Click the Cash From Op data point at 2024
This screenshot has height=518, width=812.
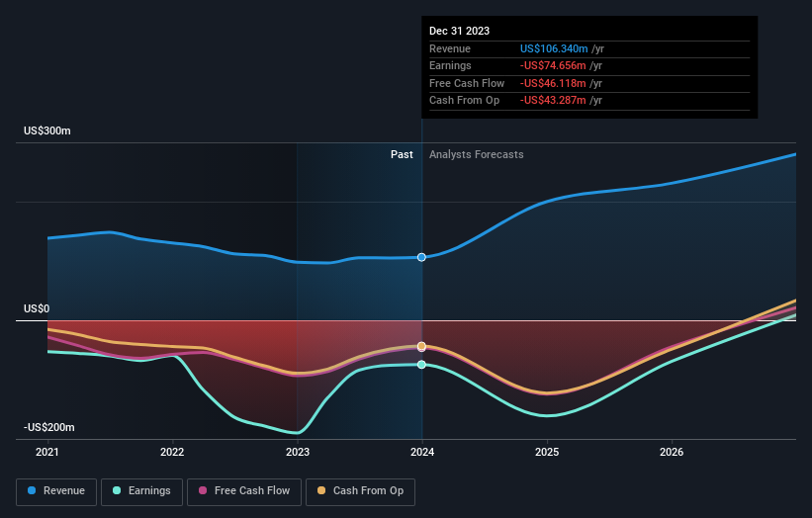(x=421, y=346)
